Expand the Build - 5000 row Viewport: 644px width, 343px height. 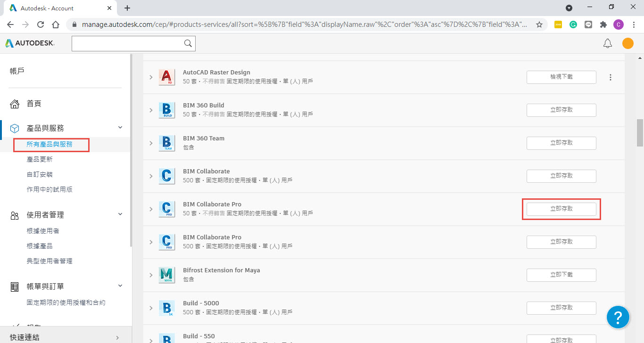coord(151,308)
